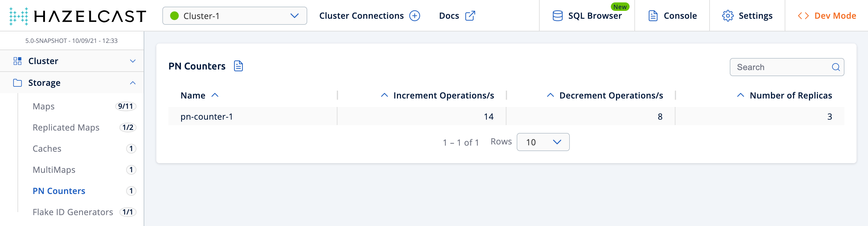Click the magnifier icon in the Search box
Screen dimensions: 868x226
pos(836,67)
